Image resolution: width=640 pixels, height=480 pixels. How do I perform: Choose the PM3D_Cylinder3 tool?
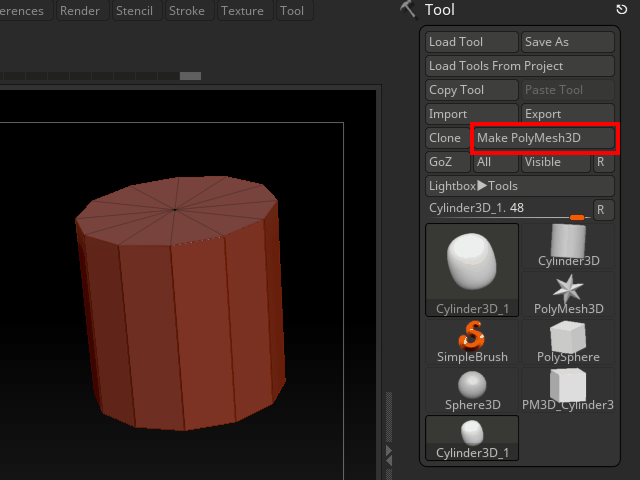[x=568, y=390]
